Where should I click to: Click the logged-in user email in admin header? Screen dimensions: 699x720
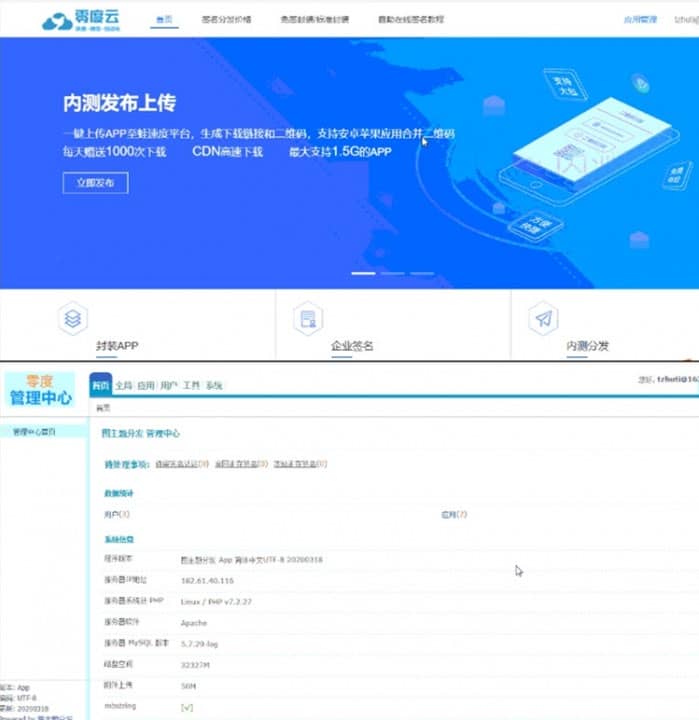point(678,379)
